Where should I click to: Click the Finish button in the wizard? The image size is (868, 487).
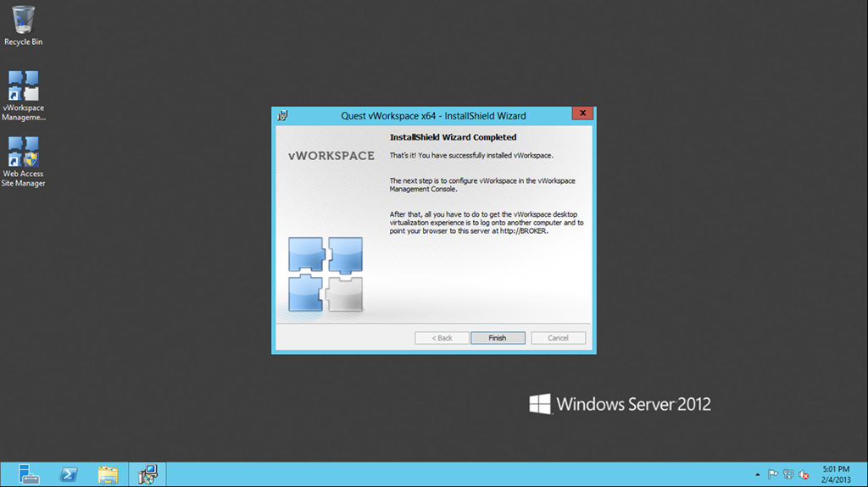point(498,338)
